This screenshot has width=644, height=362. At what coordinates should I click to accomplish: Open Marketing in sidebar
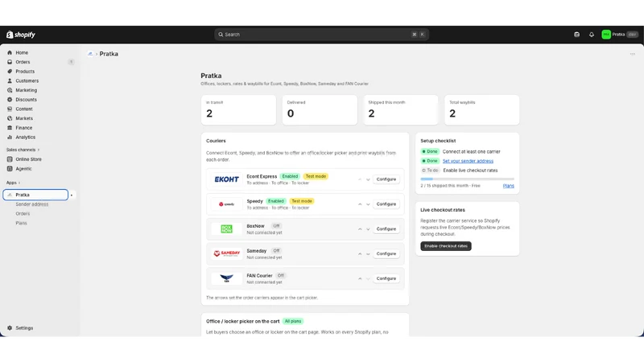[26, 90]
